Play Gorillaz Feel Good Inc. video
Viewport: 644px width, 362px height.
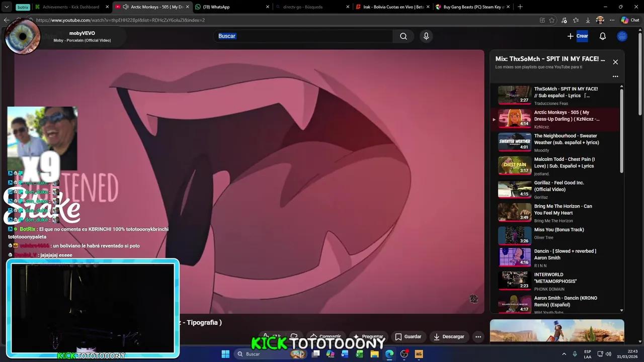pos(556,189)
